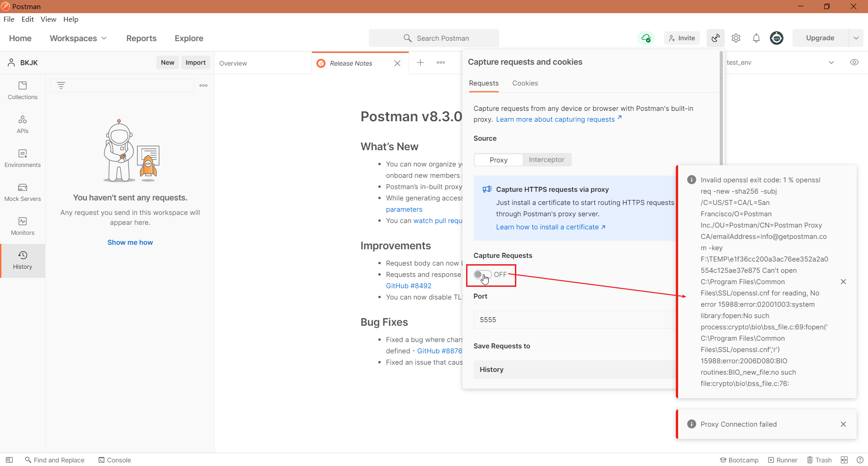Open the Mock Servers panel

22,192
